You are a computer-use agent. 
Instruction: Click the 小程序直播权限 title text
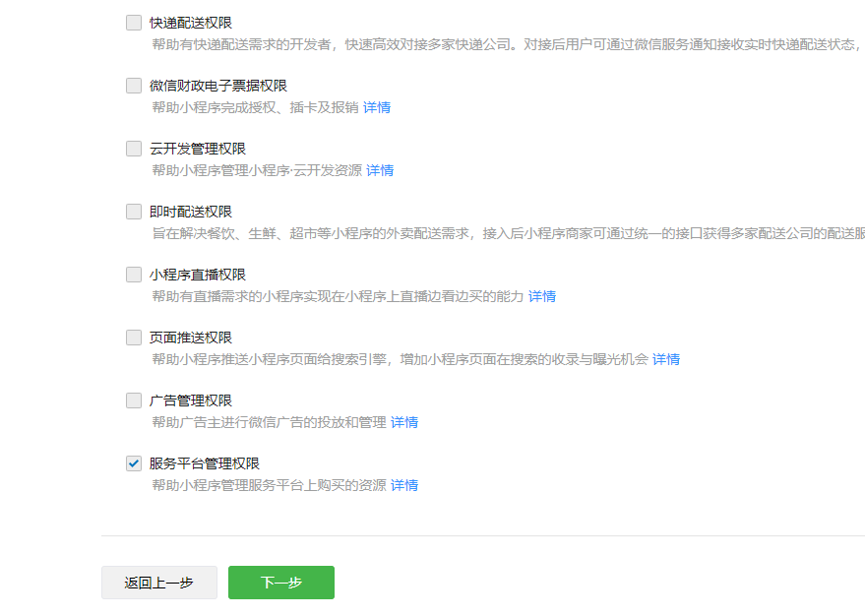(x=198, y=275)
